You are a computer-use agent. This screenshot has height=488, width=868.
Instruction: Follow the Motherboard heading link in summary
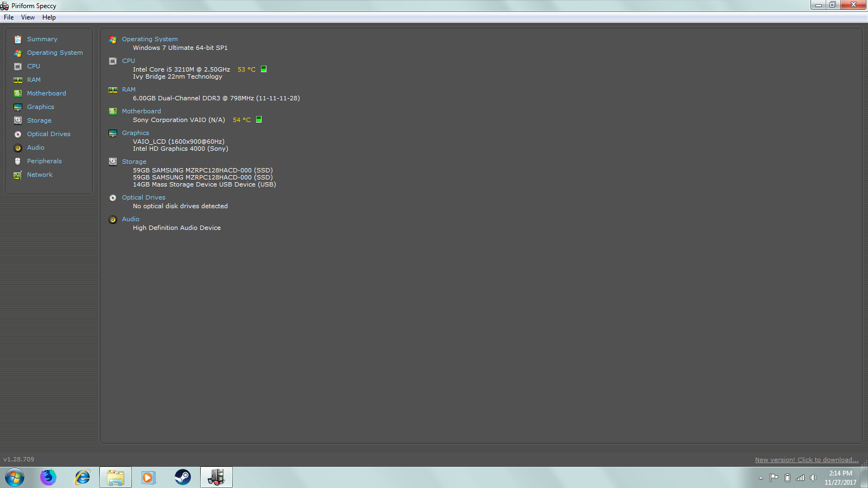coord(141,111)
